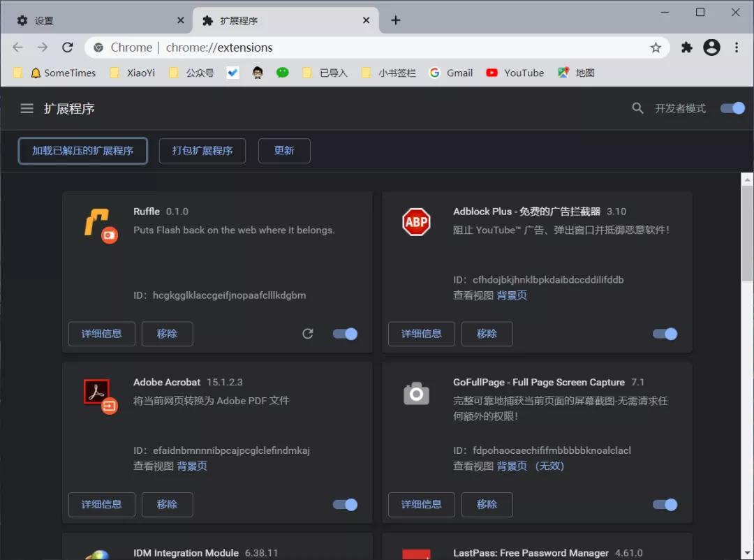Click the GoFullPage camera icon
This screenshot has width=754, height=560.
pos(416,393)
